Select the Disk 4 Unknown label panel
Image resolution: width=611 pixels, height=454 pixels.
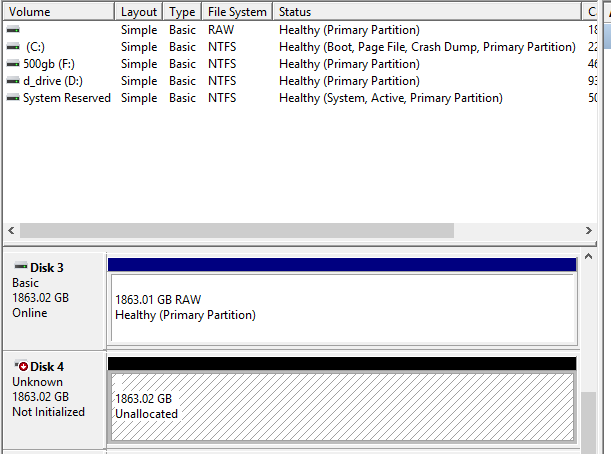click(x=55, y=400)
